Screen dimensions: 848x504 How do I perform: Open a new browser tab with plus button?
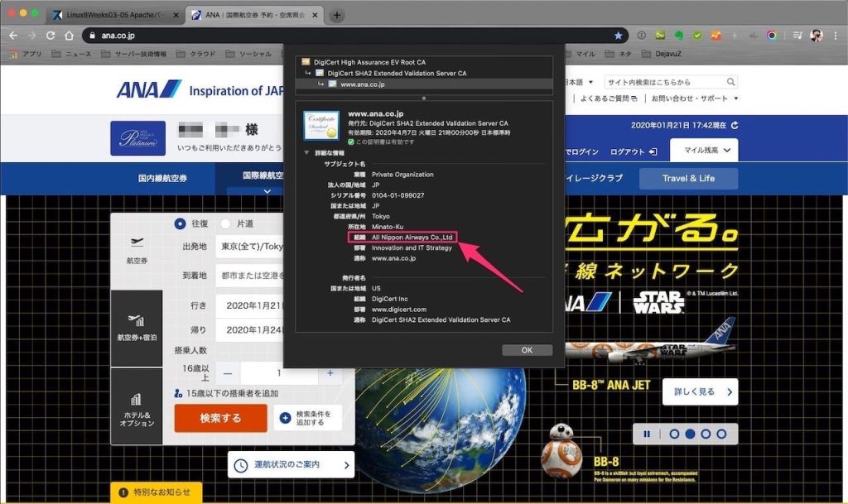[x=337, y=16]
